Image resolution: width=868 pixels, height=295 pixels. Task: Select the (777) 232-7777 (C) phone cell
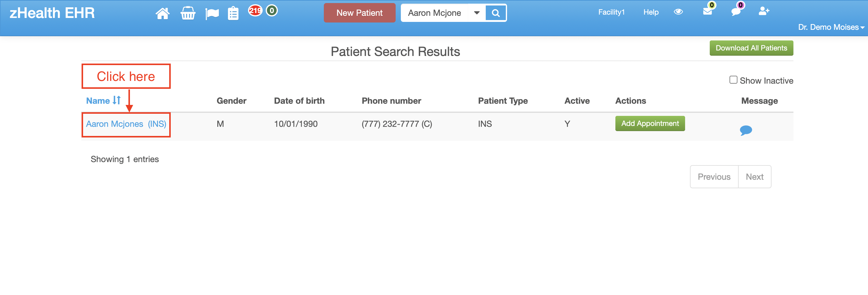click(x=397, y=124)
